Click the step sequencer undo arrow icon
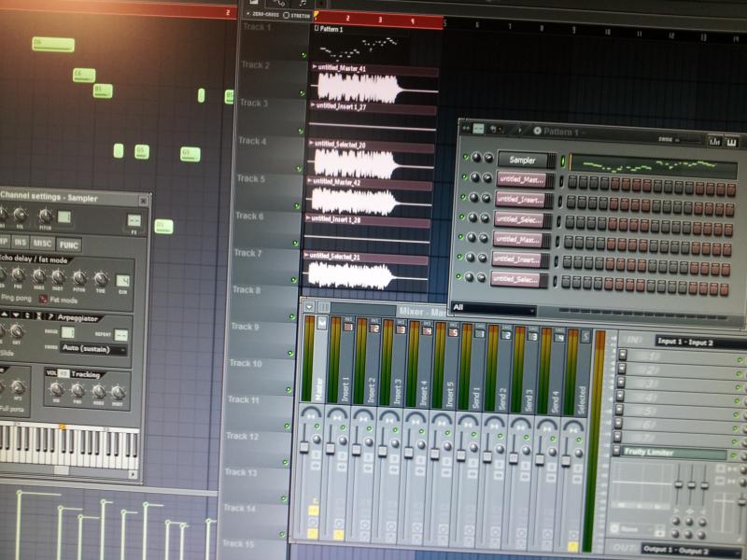Viewport: 747px width, 560px height. (x=494, y=129)
